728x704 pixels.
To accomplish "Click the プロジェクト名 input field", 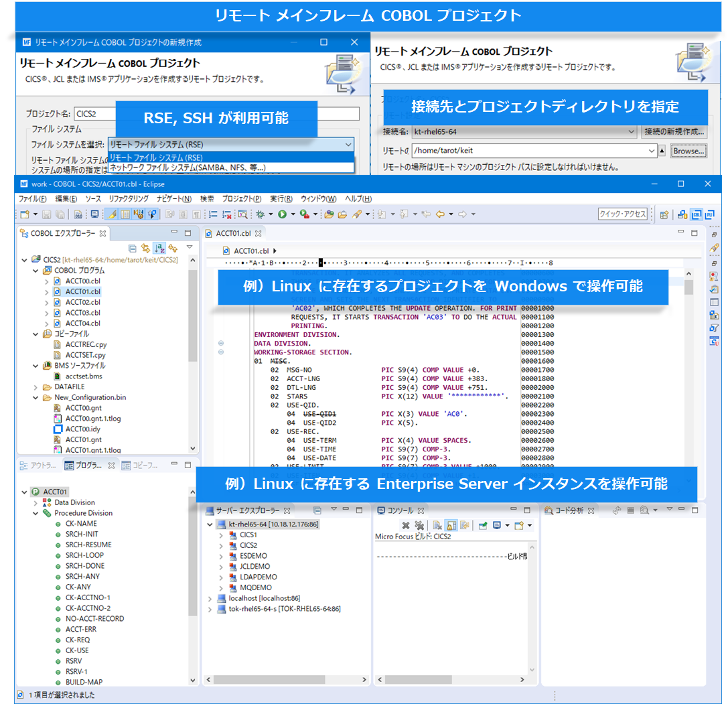I will [216, 114].
